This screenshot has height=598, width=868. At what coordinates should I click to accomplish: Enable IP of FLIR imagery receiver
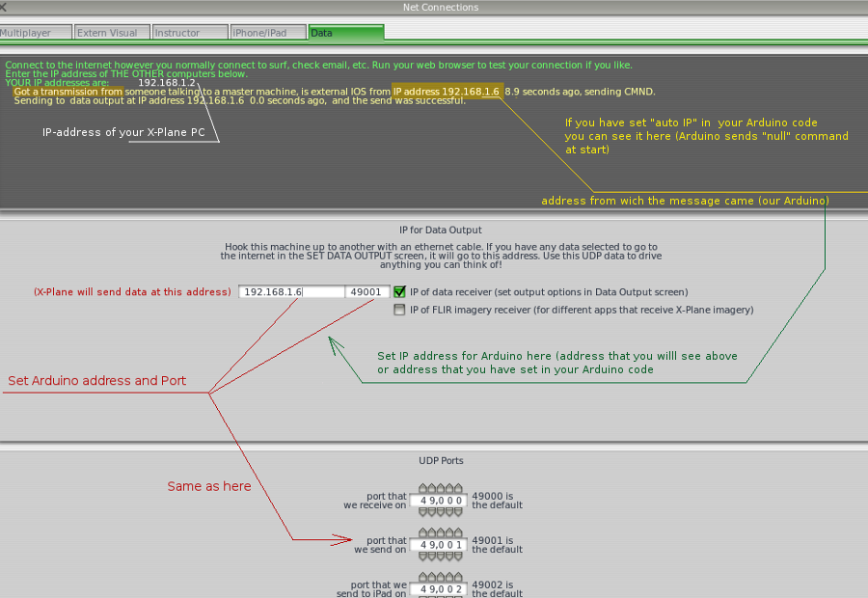point(399,310)
